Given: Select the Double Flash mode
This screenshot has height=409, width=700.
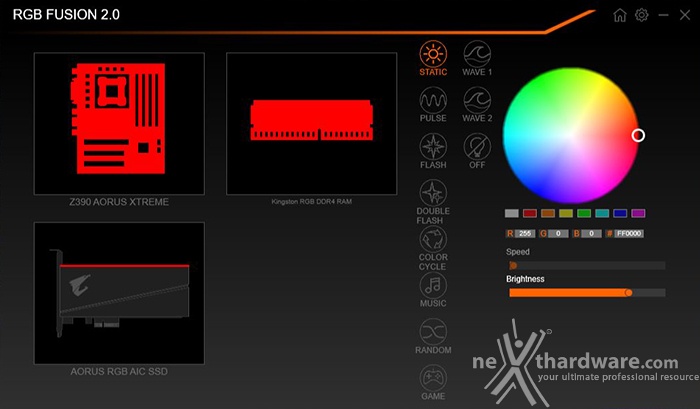Looking at the screenshot, I should tap(433, 202).
